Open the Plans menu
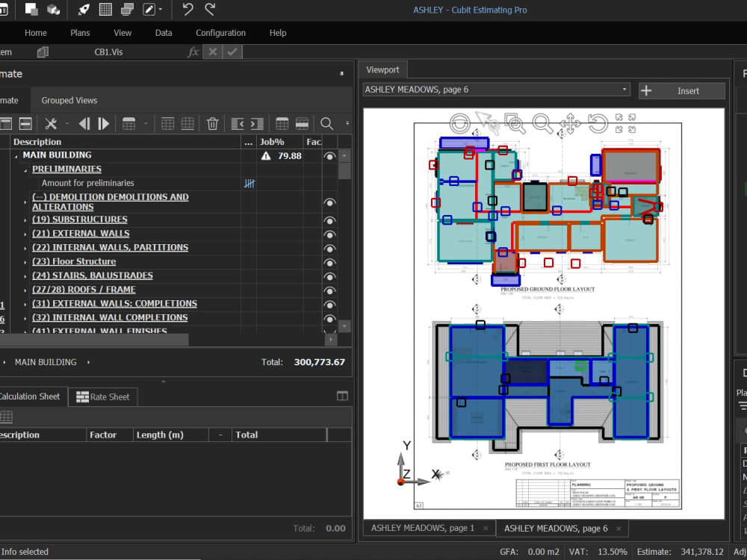Image resolution: width=747 pixels, height=560 pixels. (x=80, y=33)
